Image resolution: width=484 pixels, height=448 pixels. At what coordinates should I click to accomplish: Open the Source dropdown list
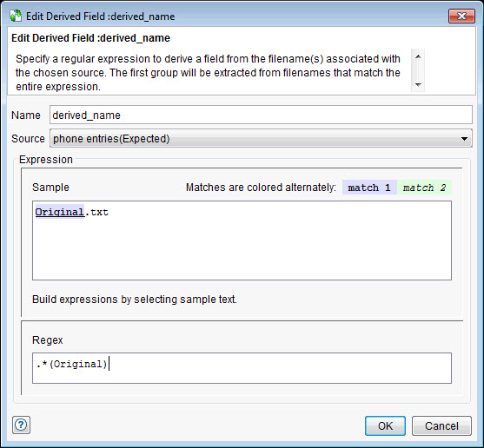pyautogui.click(x=261, y=138)
